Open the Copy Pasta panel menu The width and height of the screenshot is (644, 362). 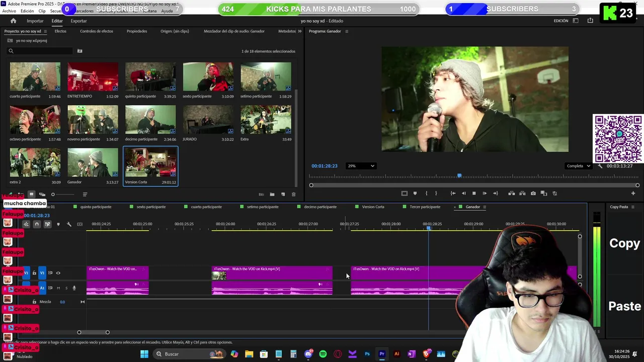coord(633,207)
